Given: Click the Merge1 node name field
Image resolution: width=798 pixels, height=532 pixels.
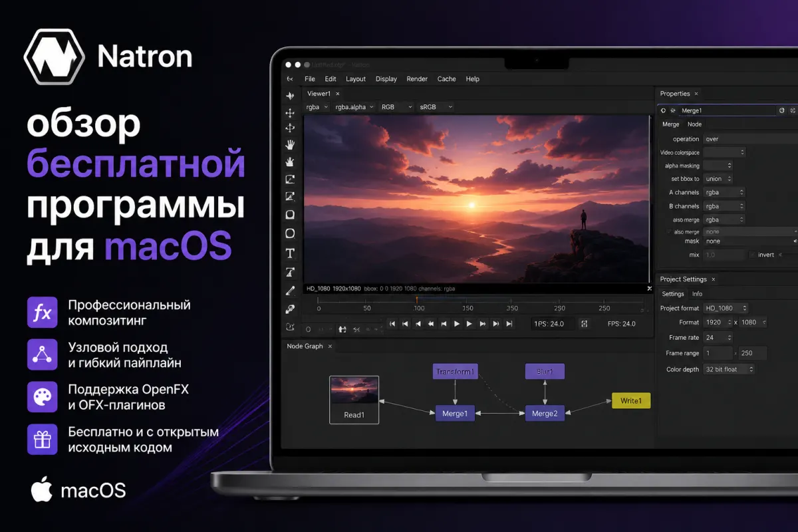Looking at the screenshot, I should [x=728, y=110].
